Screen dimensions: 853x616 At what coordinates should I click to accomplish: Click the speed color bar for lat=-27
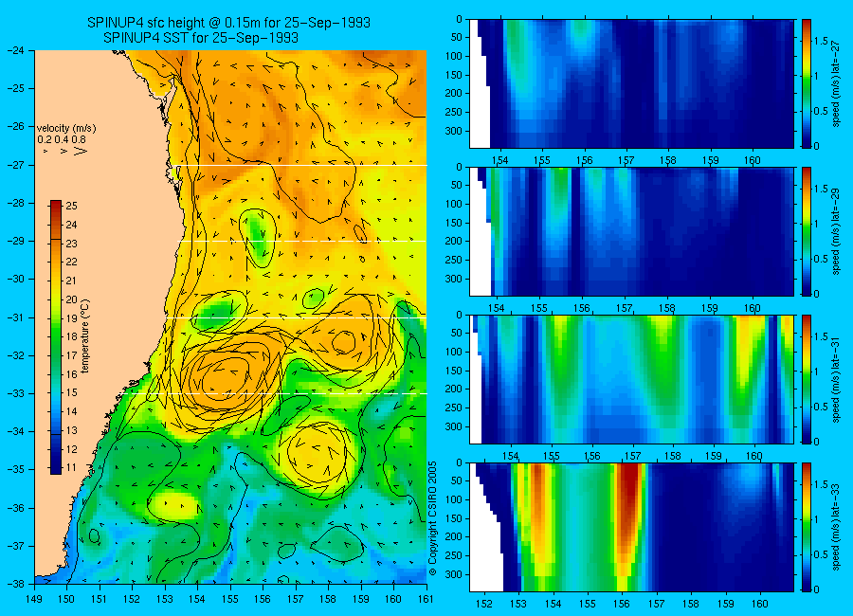click(x=807, y=83)
